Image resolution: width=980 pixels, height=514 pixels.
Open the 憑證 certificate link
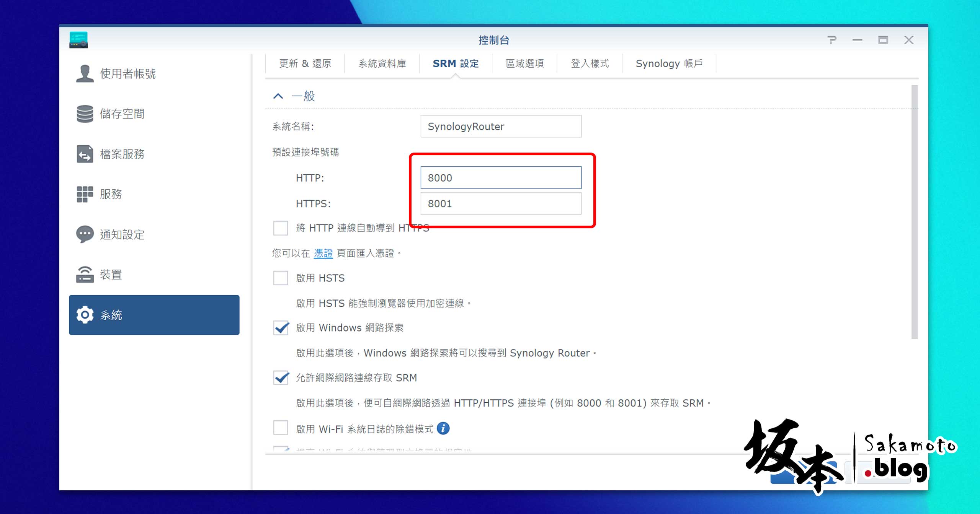pyautogui.click(x=323, y=253)
